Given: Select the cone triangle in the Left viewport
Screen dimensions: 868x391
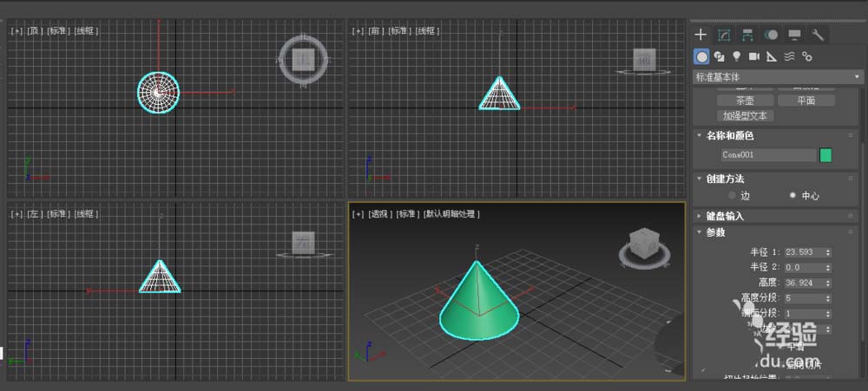Looking at the screenshot, I should 160,277.
